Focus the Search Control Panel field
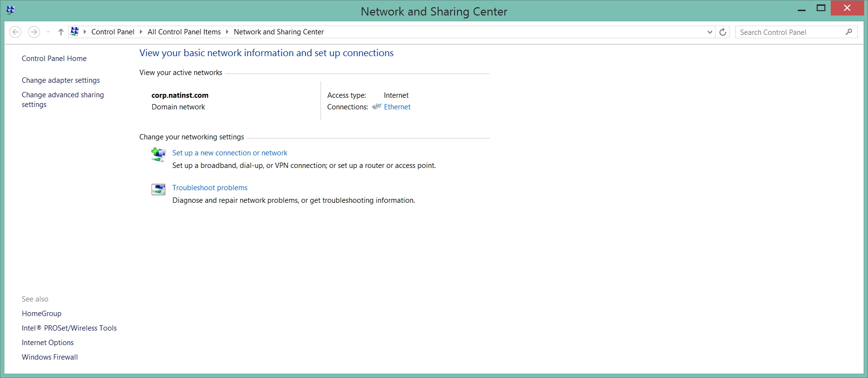868x378 pixels. click(789, 32)
